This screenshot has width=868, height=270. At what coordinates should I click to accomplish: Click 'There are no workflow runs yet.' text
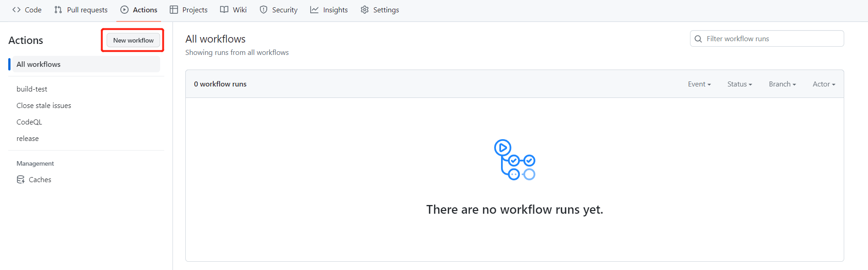[x=515, y=210]
